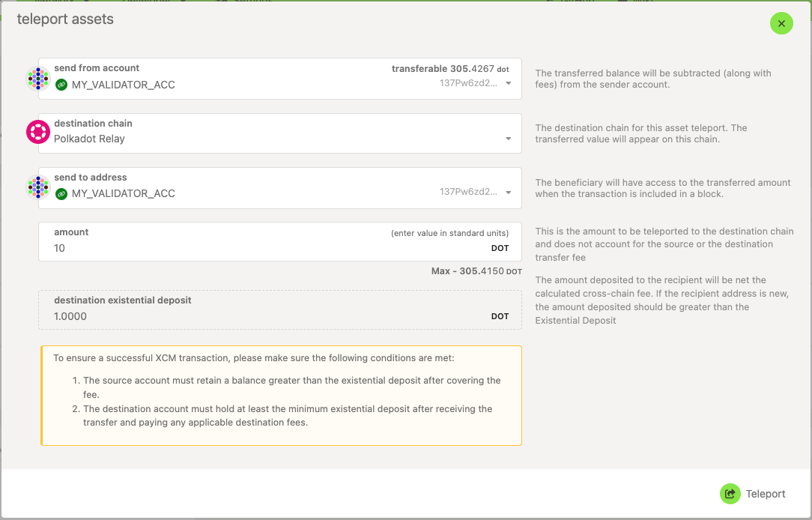Click the XCM transaction conditions warning text
Viewport: 812px width, 520px height.
[x=281, y=396]
